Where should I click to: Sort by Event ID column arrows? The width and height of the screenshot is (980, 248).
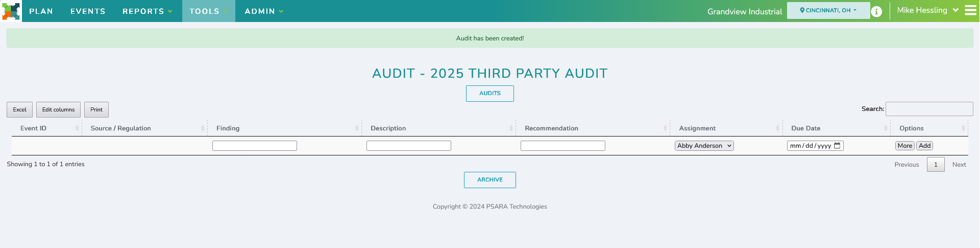pyautogui.click(x=77, y=128)
